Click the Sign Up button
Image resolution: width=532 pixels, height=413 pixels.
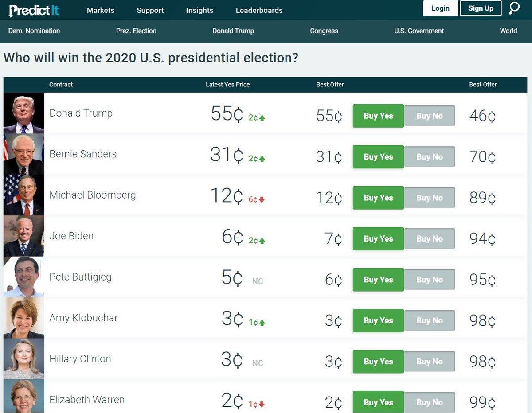tap(481, 8)
